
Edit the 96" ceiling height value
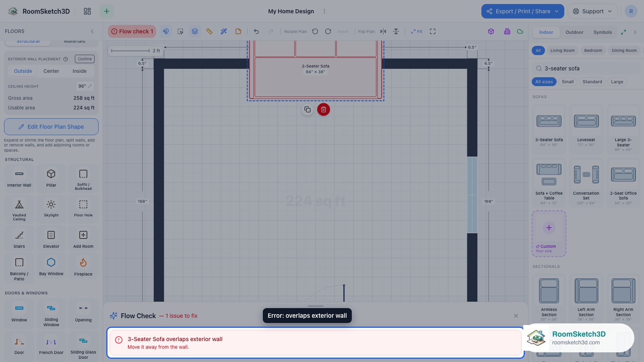[x=85, y=86]
